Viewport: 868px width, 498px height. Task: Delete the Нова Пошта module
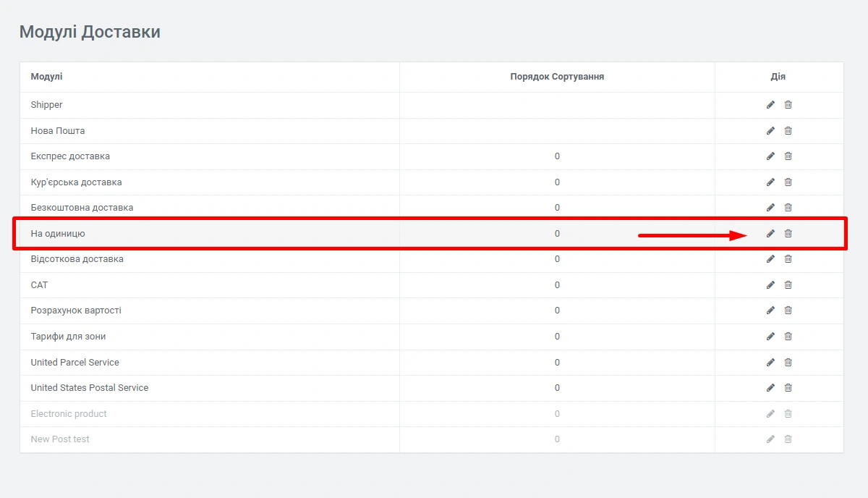[788, 131]
